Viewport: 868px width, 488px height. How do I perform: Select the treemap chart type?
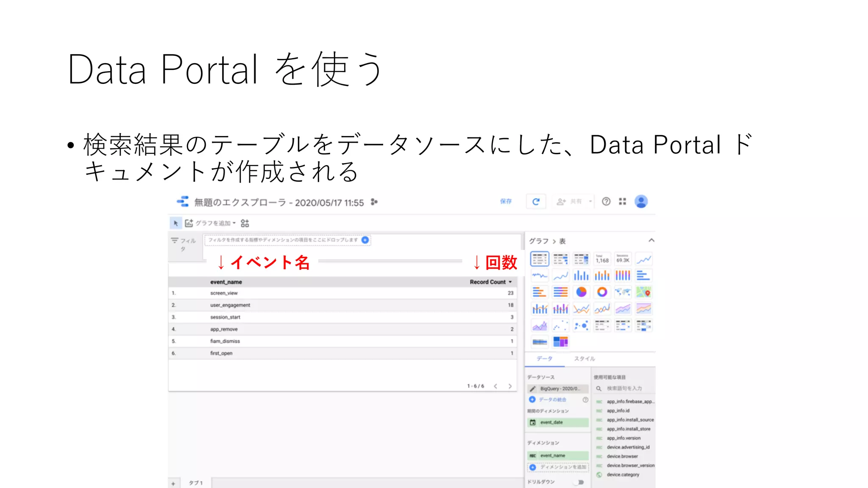pos(560,341)
